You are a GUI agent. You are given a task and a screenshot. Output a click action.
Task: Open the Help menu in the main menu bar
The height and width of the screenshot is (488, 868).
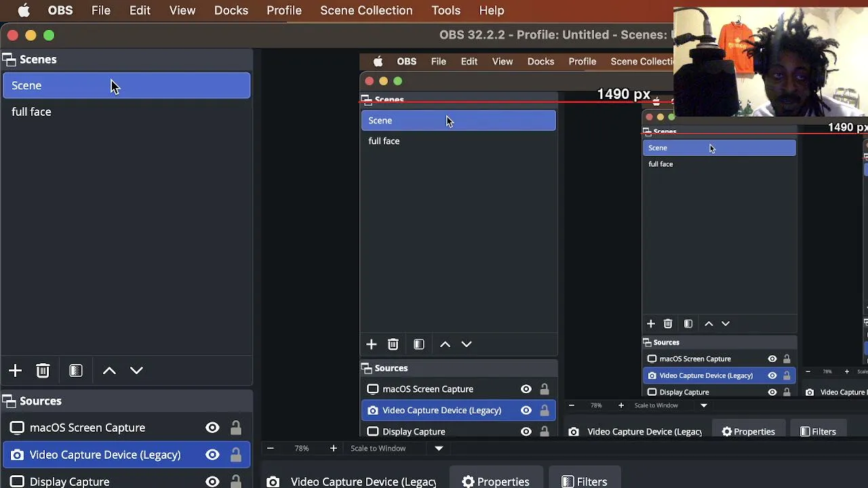(492, 10)
